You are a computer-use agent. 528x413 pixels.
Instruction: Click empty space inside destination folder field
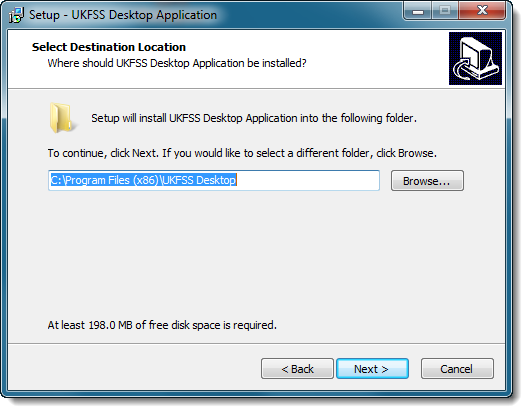(x=308, y=181)
